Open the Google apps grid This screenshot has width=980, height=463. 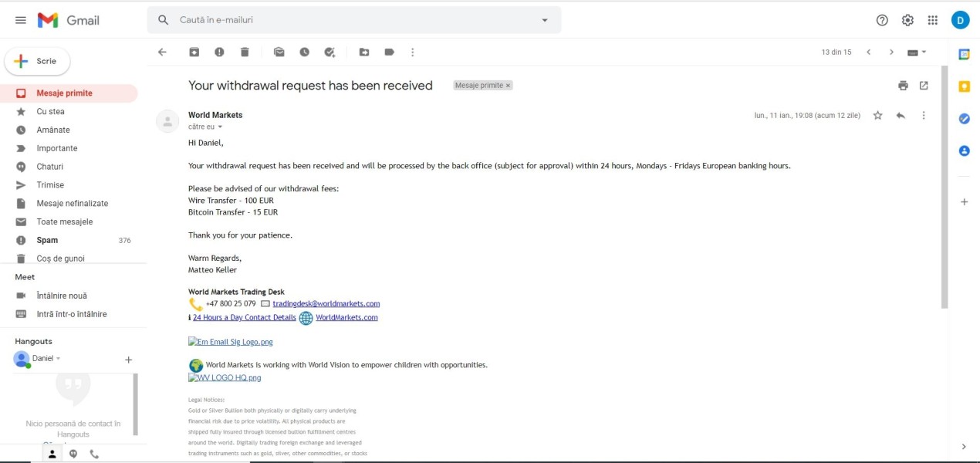click(933, 20)
